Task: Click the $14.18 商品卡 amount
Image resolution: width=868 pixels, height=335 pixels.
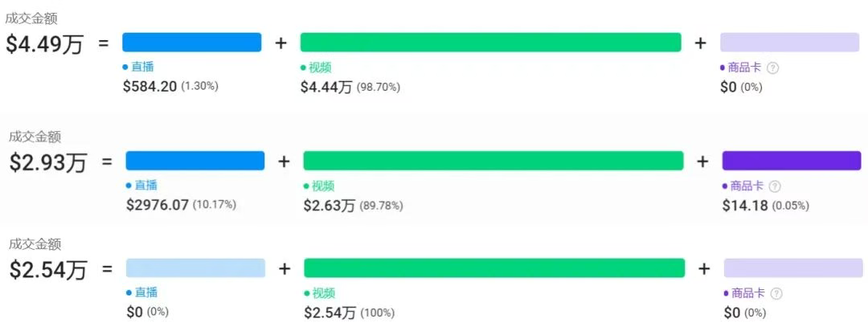Action: click(x=744, y=205)
